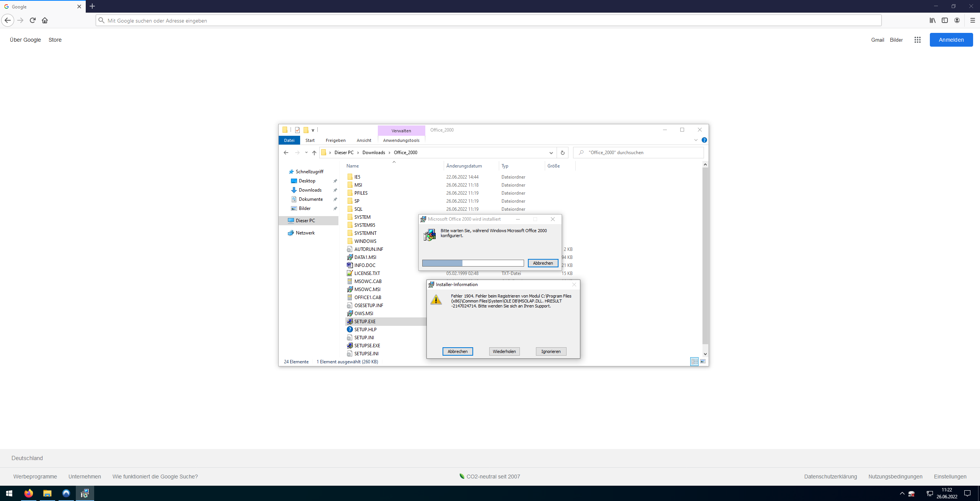Click Explorer help question mark icon
The height and width of the screenshot is (501, 980).
point(704,140)
